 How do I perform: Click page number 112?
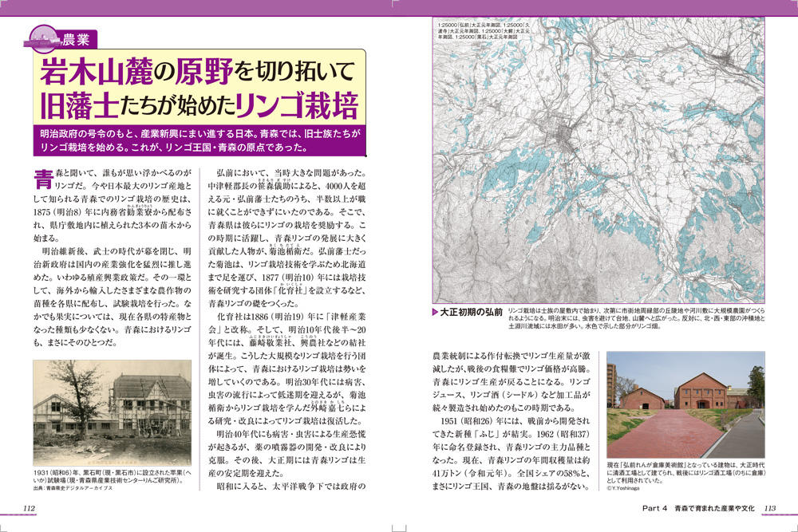[29, 508]
